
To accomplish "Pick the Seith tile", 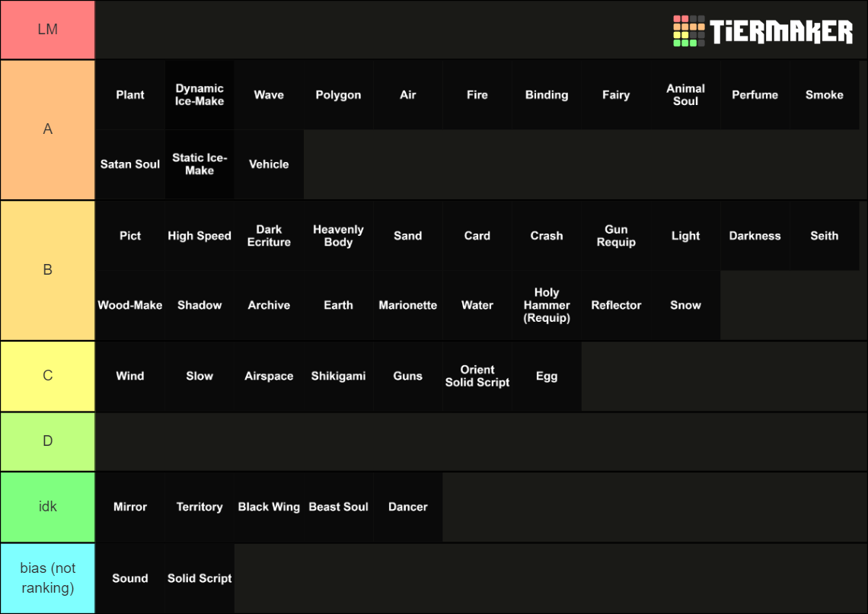I will click(825, 236).
